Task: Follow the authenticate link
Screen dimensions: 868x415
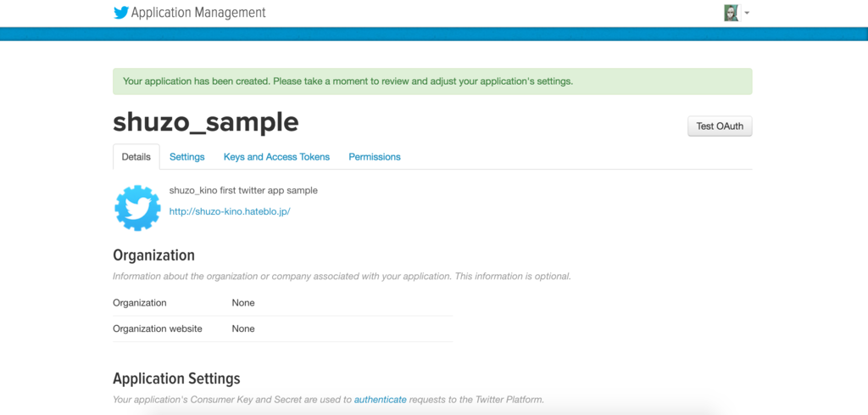Action: pos(381,399)
